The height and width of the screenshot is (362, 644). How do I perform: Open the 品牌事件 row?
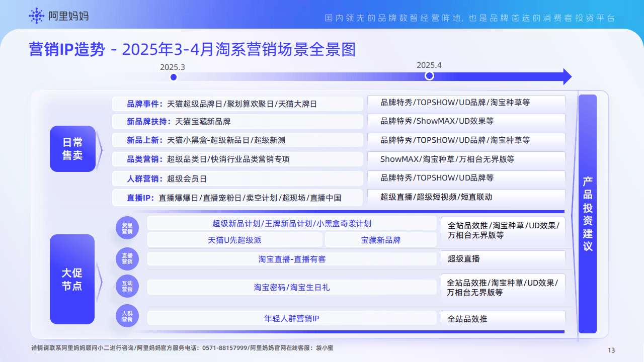pos(237,104)
